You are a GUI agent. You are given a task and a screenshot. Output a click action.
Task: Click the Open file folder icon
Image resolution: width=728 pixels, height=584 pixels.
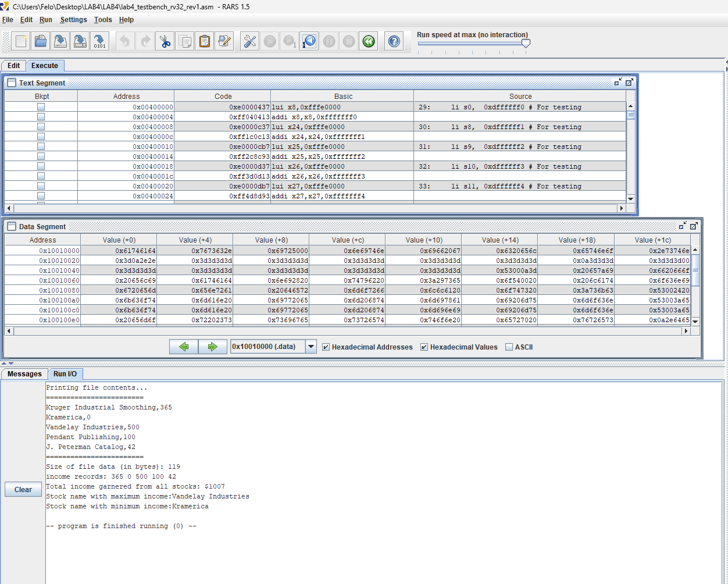tap(41, 41)
